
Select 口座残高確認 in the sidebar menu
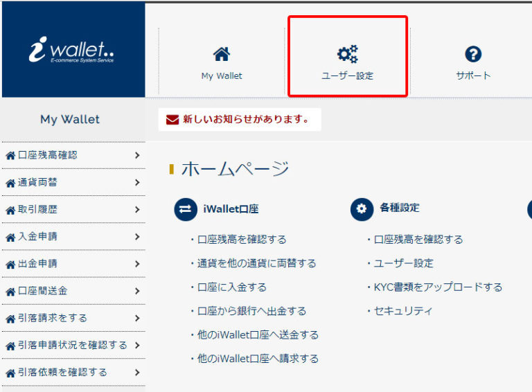(x=48, y=155)
